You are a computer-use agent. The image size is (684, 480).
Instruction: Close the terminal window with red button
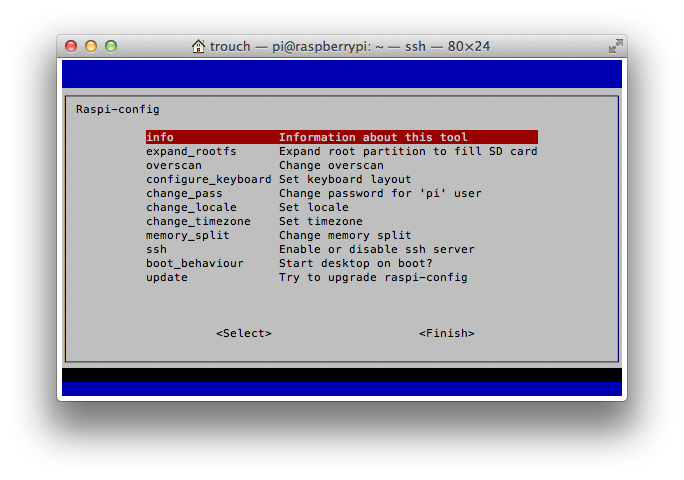coord(71,46)
